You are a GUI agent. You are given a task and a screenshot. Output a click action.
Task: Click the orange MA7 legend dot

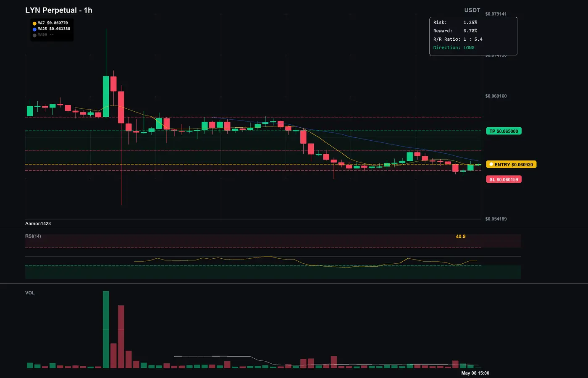34,24
